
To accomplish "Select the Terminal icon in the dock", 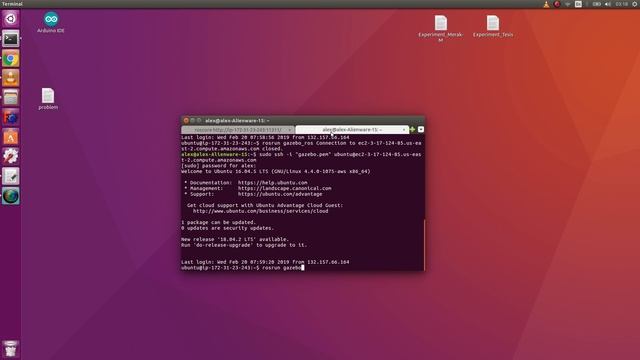I will point(11,39).
